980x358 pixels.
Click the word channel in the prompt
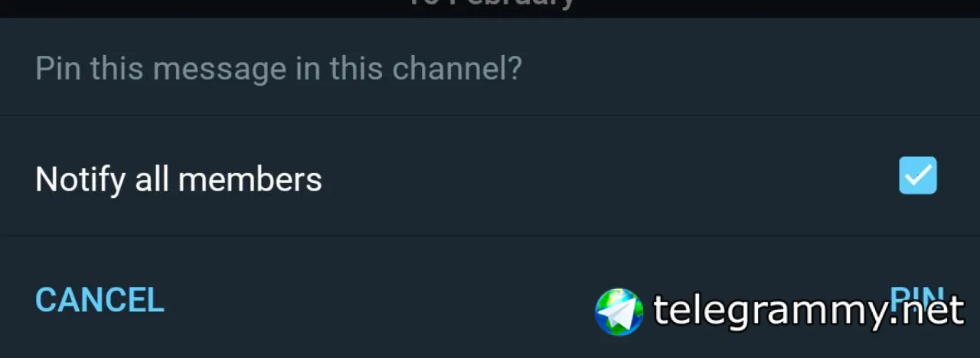(449, 69)
